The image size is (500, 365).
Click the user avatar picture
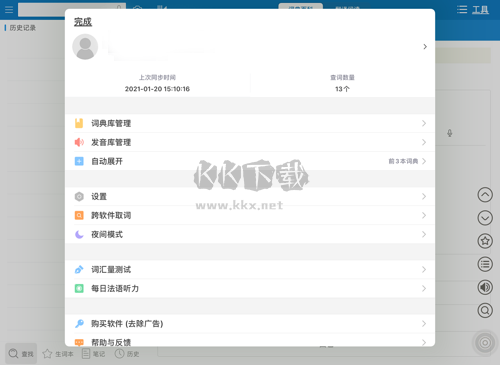click(85, 47)
